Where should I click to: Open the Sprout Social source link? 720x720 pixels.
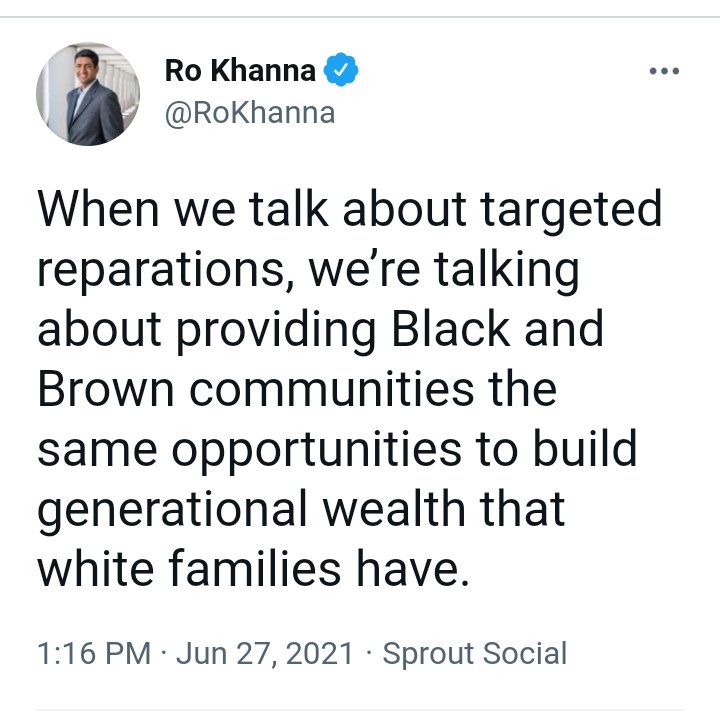474,652
